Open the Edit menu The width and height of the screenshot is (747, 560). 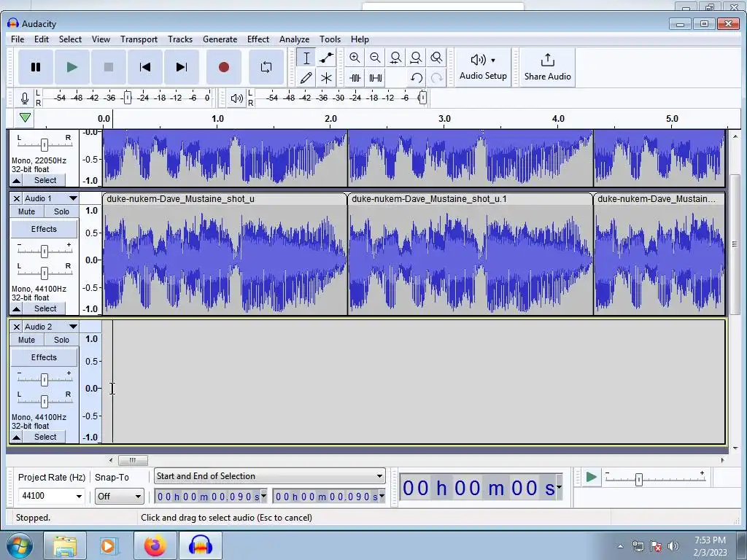pyautogui.click(x=42, y=39)
